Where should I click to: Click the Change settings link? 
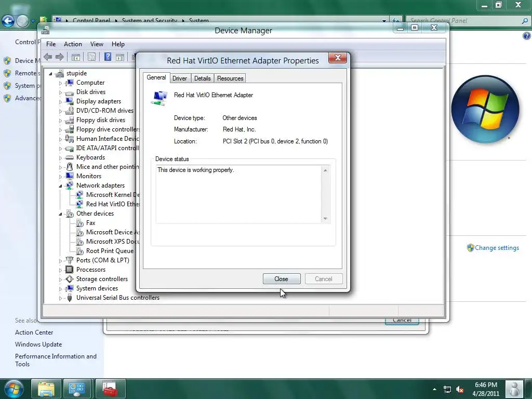[x=497, y=248]
